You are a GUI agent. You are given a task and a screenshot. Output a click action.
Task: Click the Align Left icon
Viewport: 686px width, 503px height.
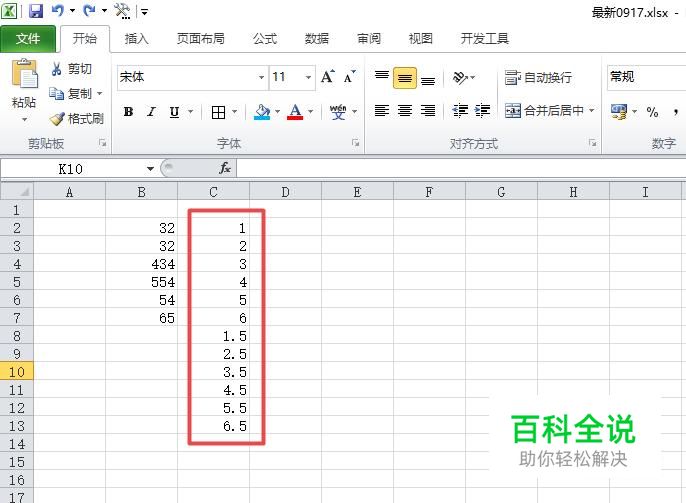(x=382, y=111)
